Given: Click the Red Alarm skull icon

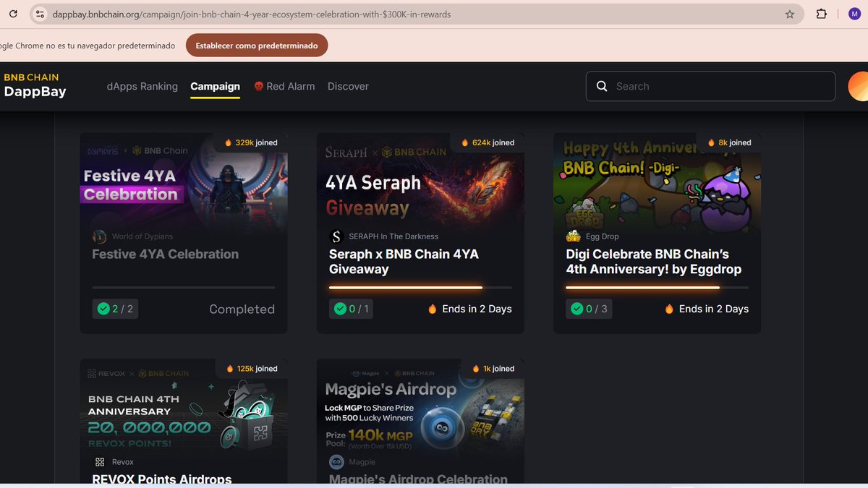Looking at the screenshot, I should [258, 86].
